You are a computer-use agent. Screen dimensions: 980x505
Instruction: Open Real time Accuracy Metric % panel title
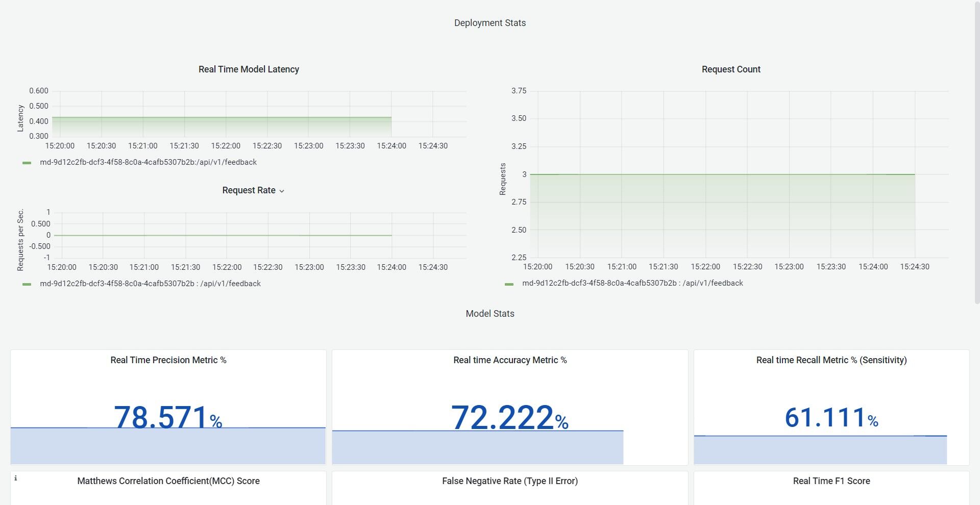click(510, 360)
